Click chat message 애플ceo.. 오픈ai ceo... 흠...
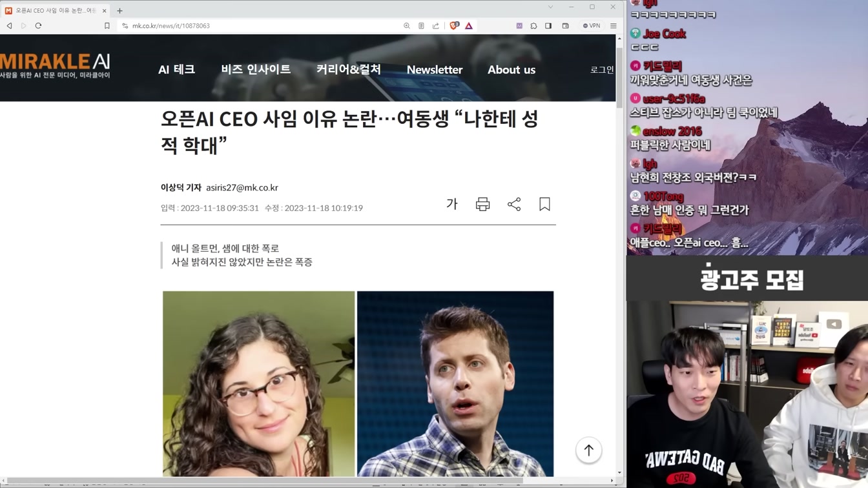 688,243
